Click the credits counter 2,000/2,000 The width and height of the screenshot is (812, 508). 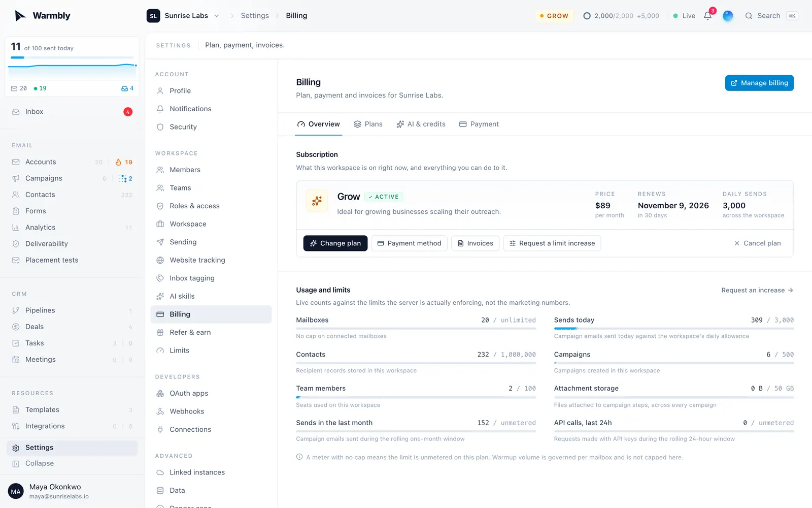621,16
